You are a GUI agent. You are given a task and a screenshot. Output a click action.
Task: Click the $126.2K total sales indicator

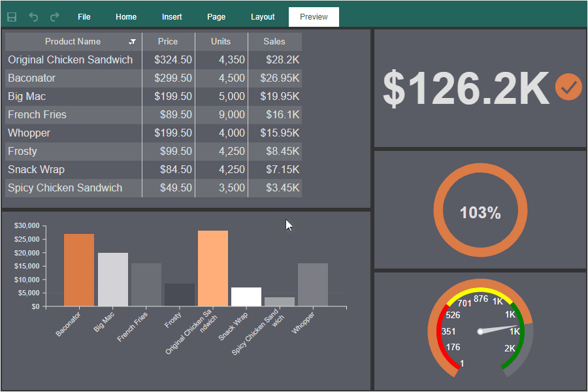pyautogui.click(x=466, y=89)
